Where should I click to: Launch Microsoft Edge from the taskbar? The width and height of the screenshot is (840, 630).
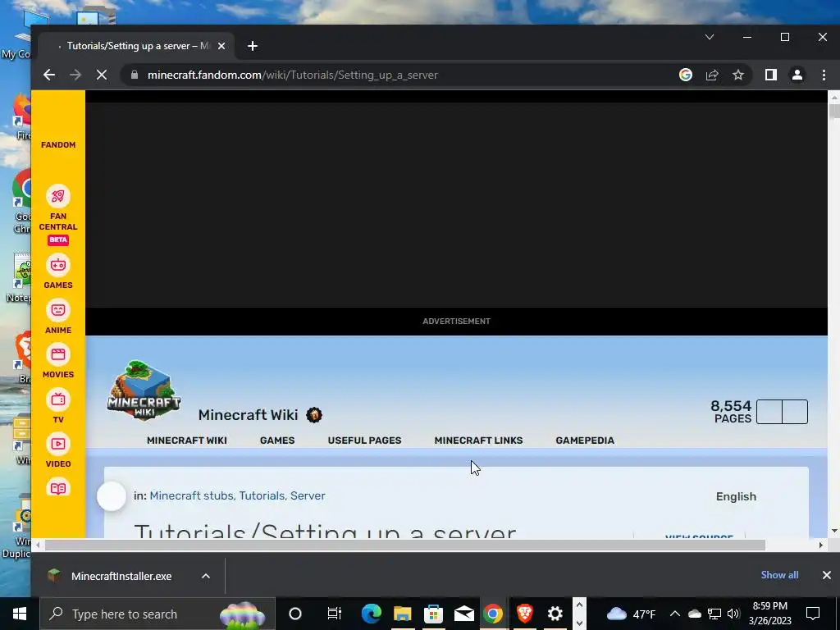click(371, 614)
